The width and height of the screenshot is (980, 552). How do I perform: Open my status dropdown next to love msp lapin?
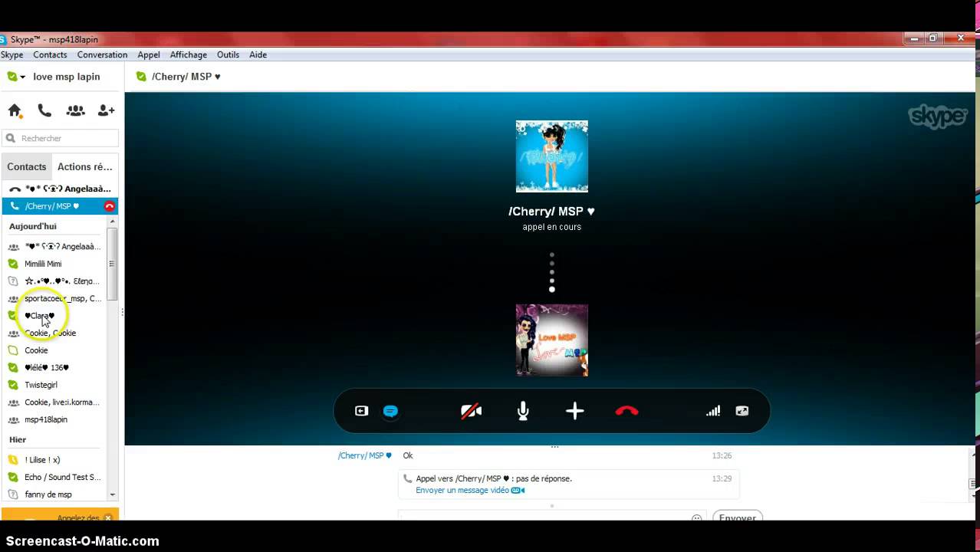(x=16, y=77)
